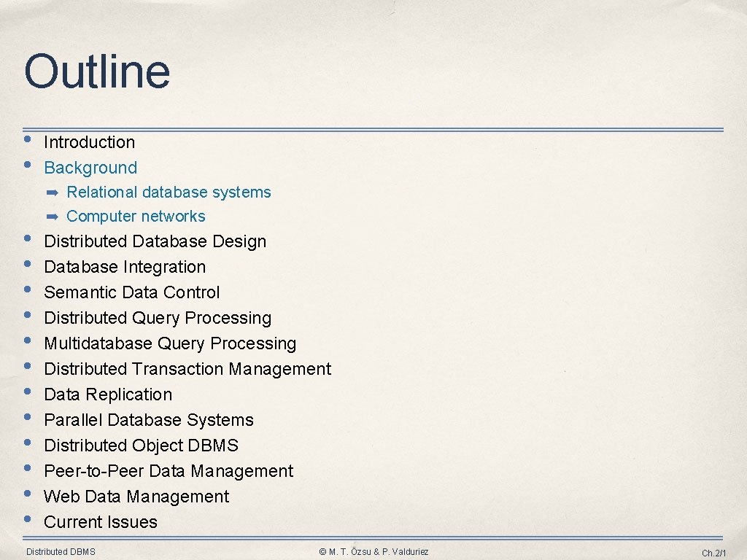Select 'Semantic Data Control' item
Viewport: 747px width, 560px height.
tap(132, 292)
